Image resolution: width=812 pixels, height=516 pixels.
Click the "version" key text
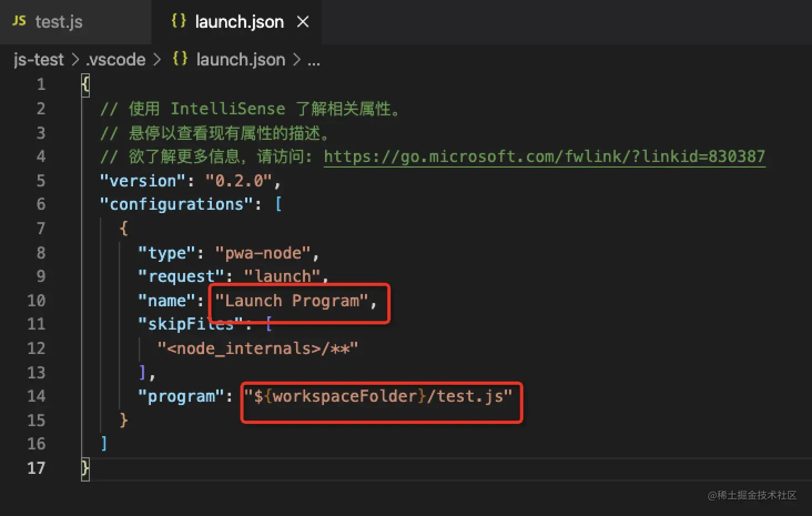(143, 181)
